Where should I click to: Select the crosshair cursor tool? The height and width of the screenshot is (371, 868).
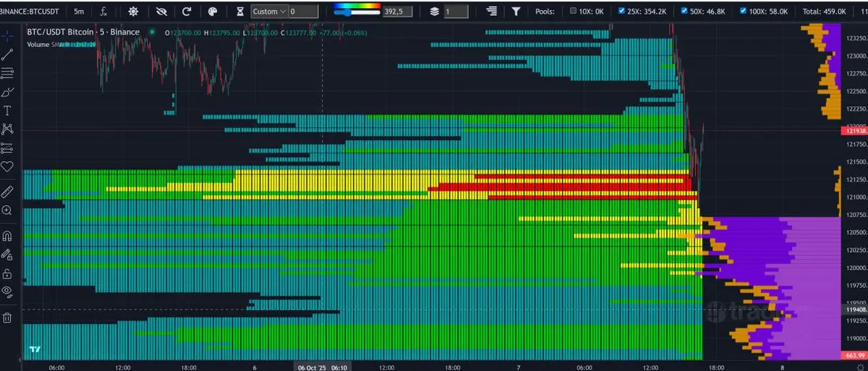tap(7, 36)
